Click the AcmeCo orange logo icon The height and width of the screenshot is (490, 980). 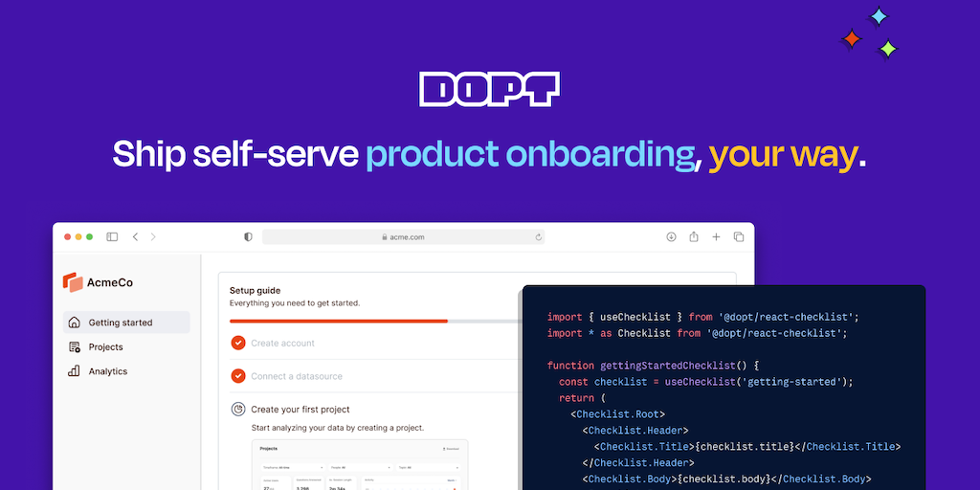click(73, 282)
